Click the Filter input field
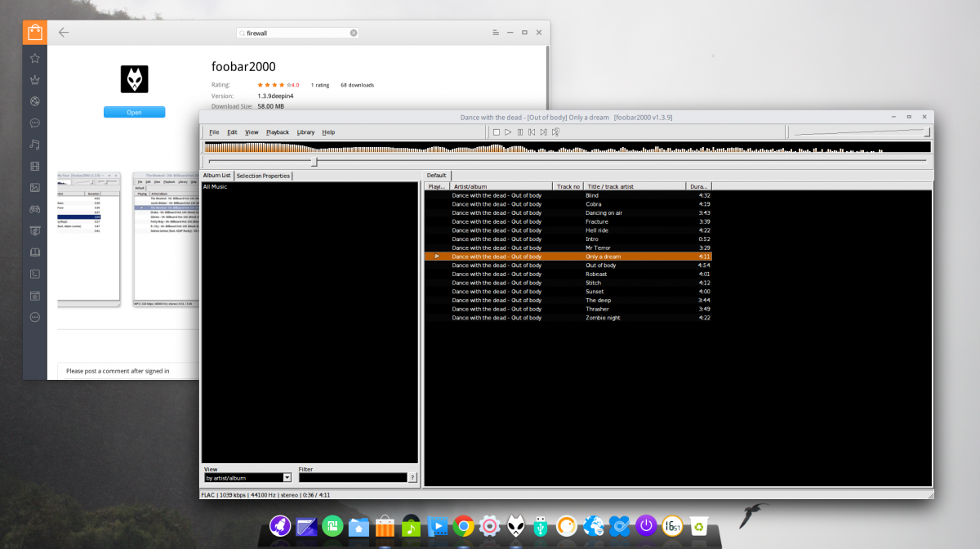980x549 pixels. pyautogui.click(x=353, y=478)
